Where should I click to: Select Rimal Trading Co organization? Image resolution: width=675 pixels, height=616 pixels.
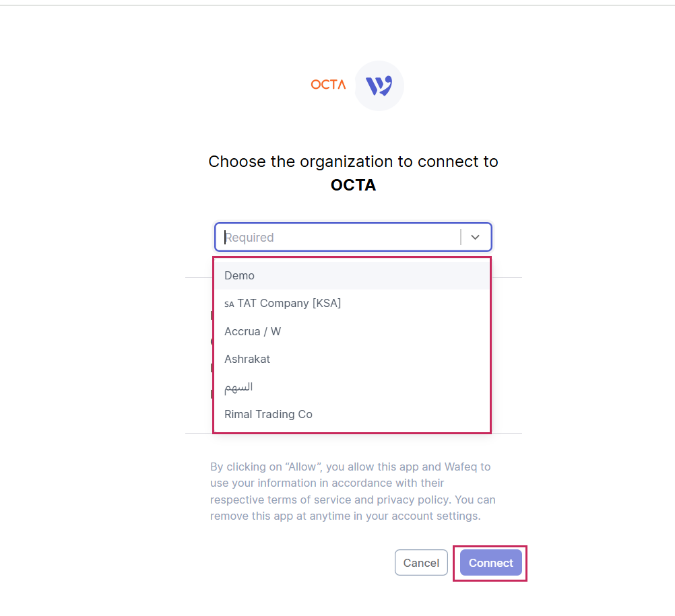click(268, 414)
